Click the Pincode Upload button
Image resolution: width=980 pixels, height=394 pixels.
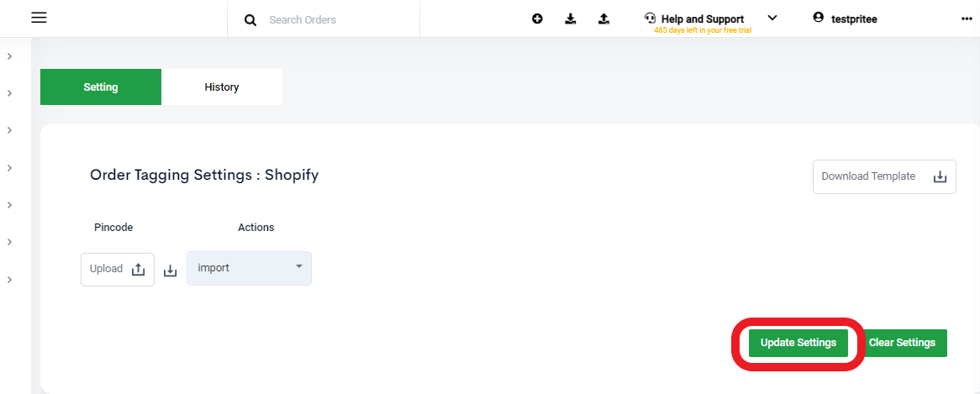[118, 269]
